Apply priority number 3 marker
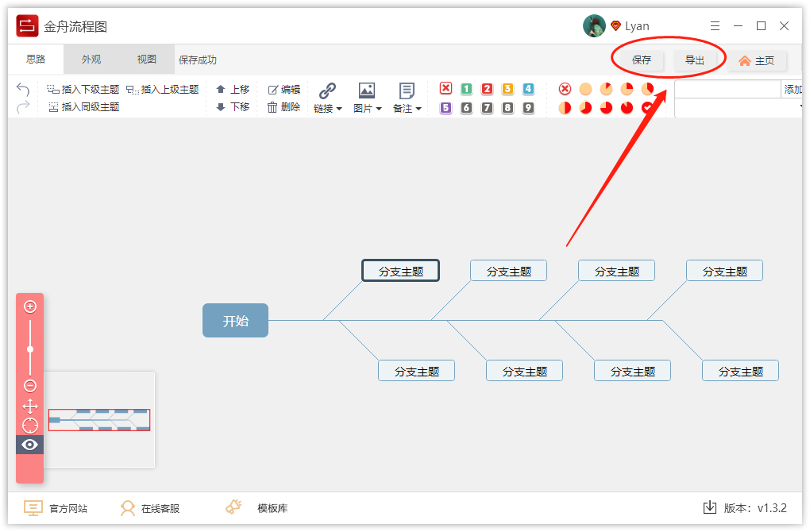810x532 pixels. click(x=507, y=89)
